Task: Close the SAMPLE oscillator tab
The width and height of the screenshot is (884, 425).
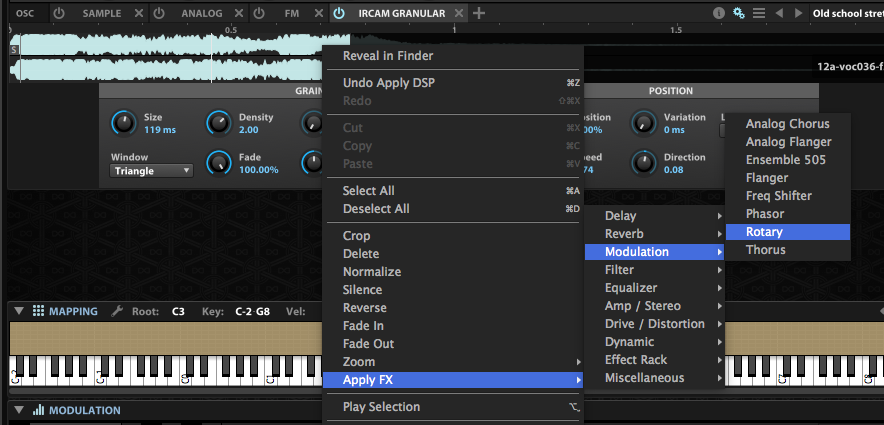Action: pyautogui.click(x=139, y=14)
